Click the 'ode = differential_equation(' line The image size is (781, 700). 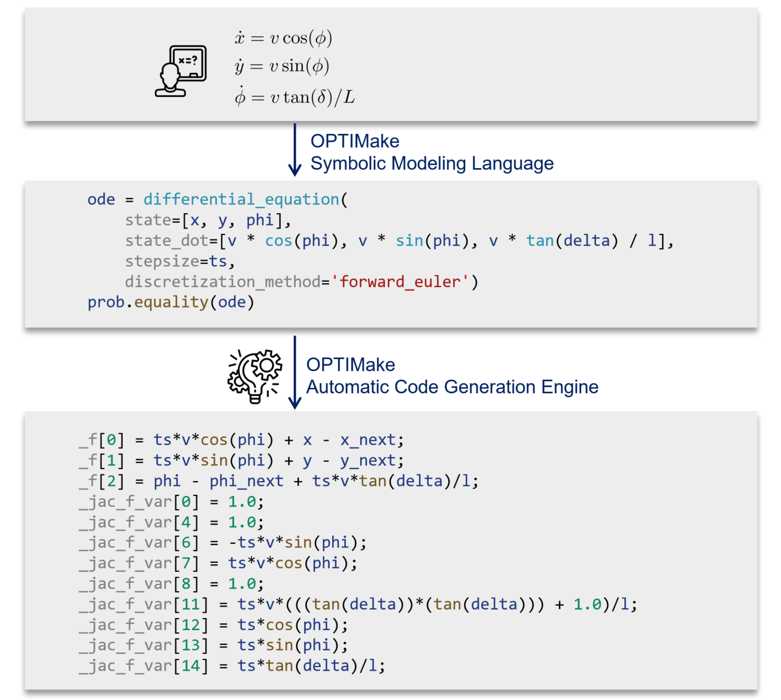click(x=217, y=199)
